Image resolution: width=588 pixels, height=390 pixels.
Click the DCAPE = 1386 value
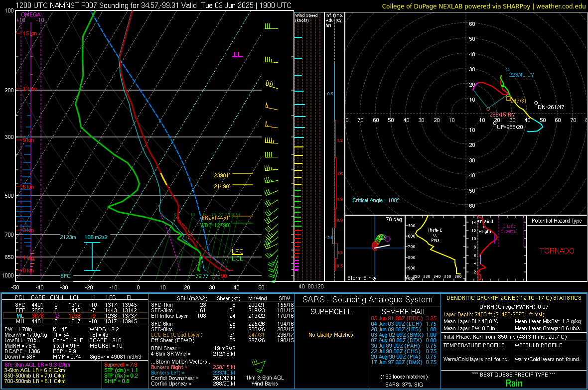coord(22,351)
